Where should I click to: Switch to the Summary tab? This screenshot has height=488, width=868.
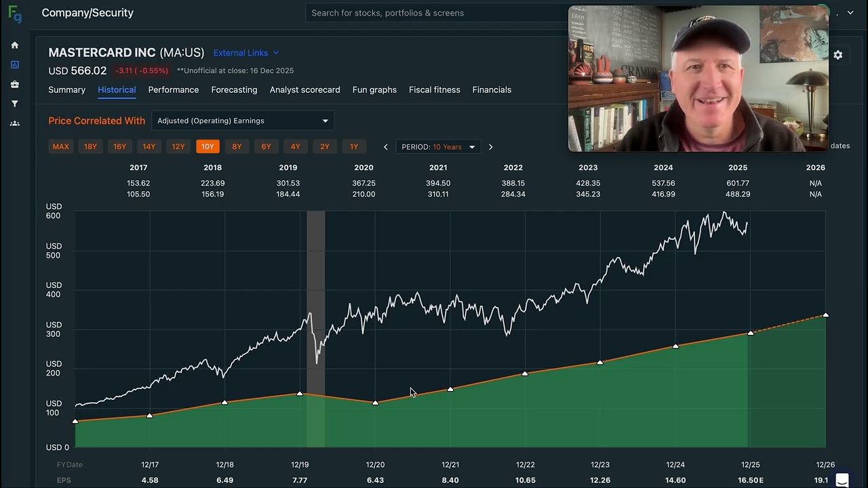pyautogui.click(x=66, y=89)
